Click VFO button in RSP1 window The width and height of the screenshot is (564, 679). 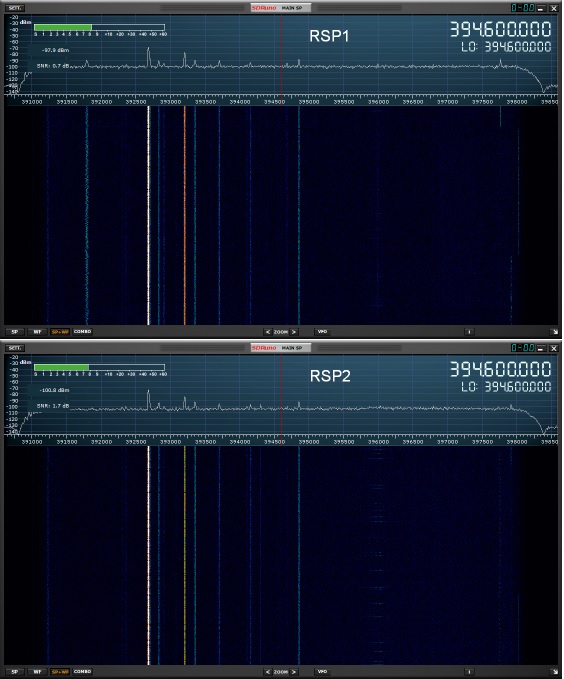click(322, 332)
